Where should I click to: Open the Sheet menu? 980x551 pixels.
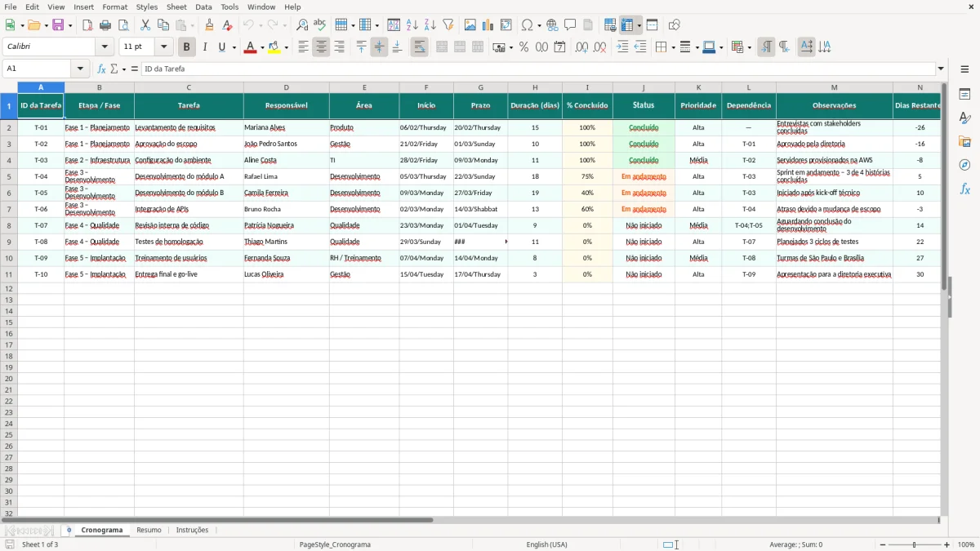[176, 7]
